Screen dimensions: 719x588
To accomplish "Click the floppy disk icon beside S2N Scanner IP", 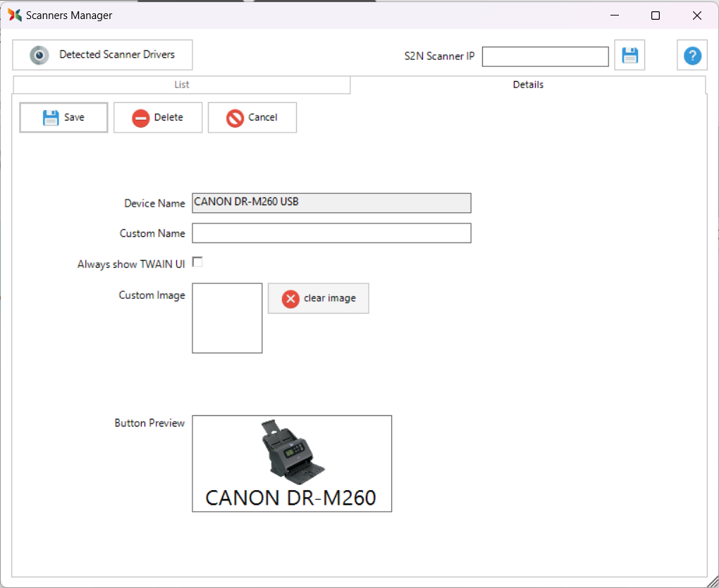I will [629, 55].
